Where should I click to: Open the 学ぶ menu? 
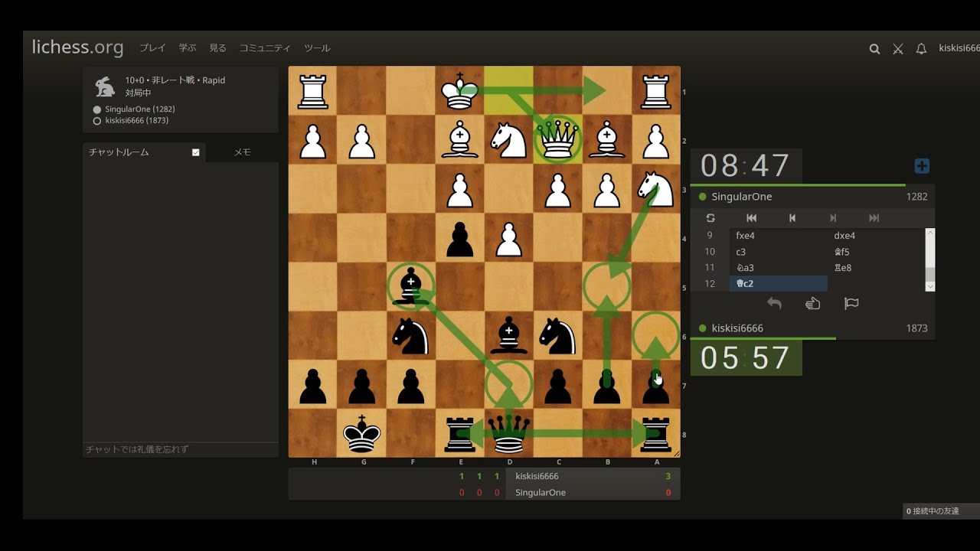pos(188,48)
